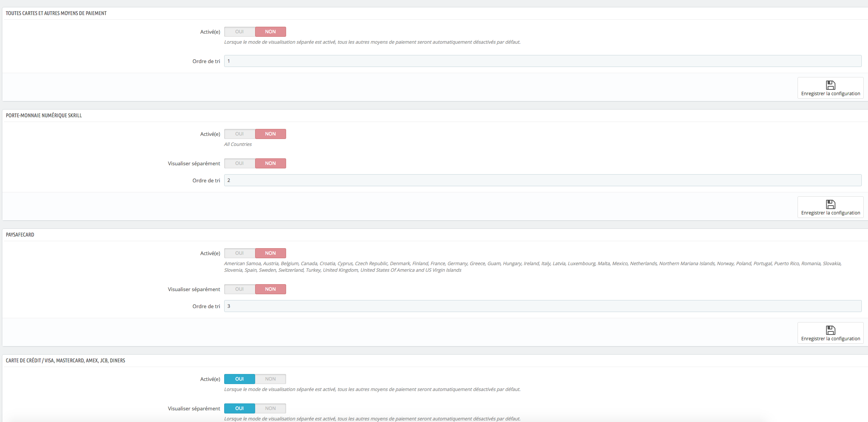
Task: Click save floppy icon in Paysafecard section
Action: (830, 330)
